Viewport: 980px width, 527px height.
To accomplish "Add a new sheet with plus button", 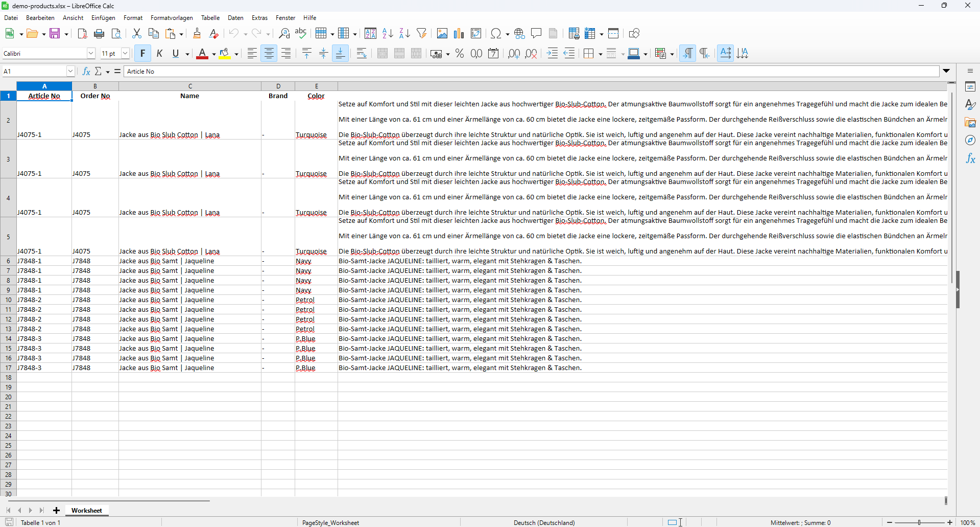I will (x=56, y=510).
